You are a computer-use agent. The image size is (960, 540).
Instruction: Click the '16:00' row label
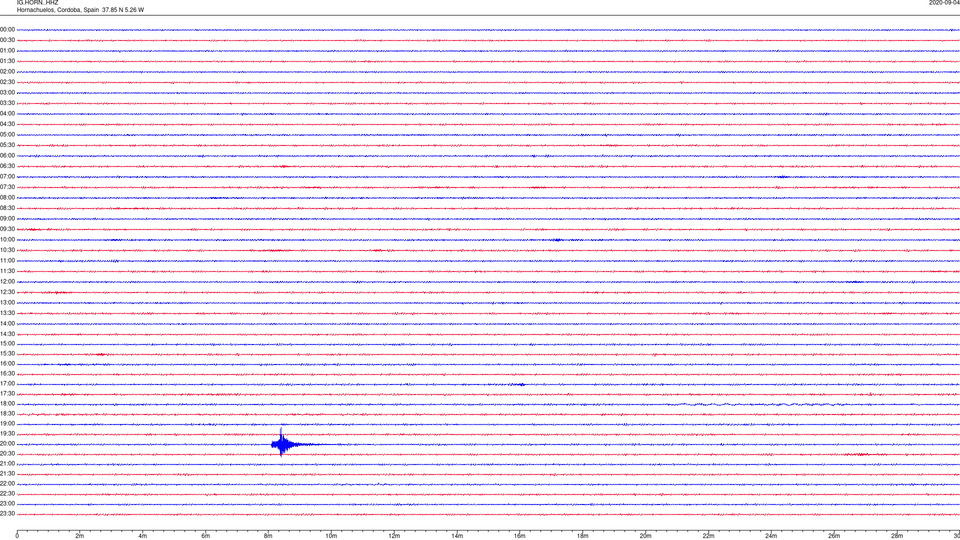(7, 364)
